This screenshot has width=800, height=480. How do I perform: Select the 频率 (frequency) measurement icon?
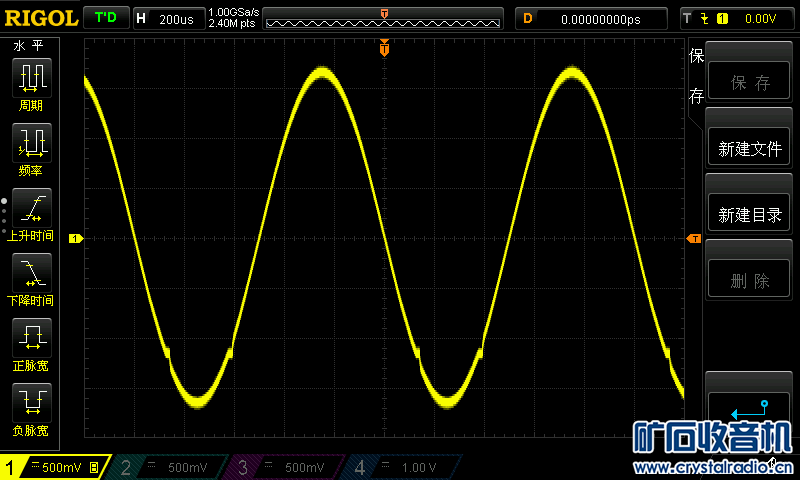[x=32, y=142]
